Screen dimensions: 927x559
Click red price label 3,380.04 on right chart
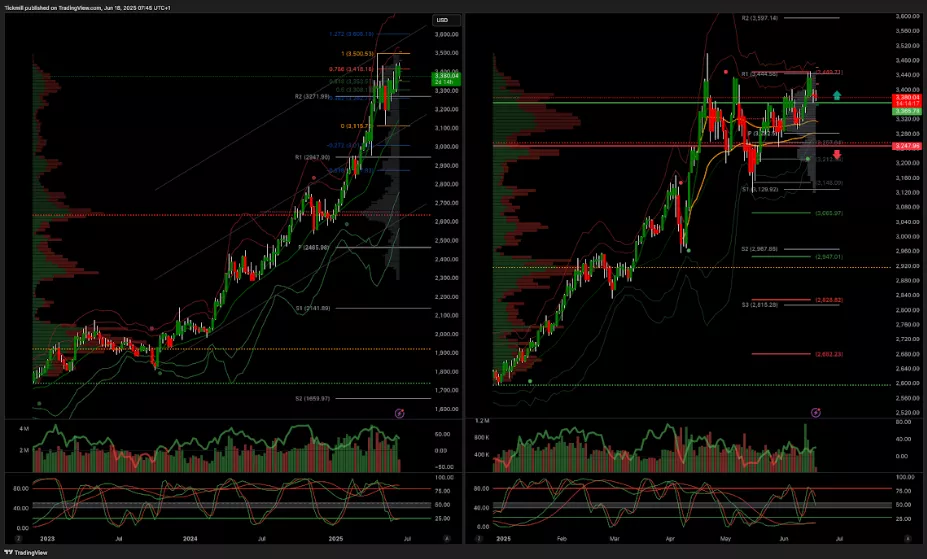pos(907,98)
